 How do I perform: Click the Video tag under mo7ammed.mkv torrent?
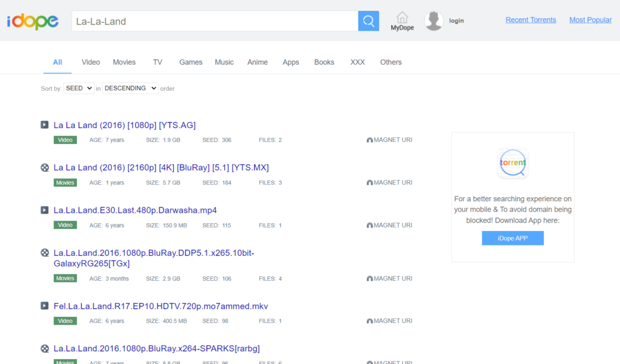point(65,321)
